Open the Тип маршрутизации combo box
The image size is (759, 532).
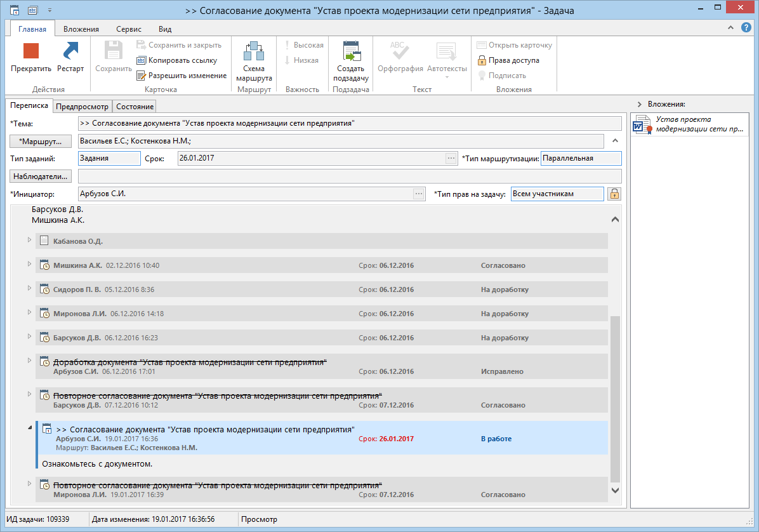point(581,158)
